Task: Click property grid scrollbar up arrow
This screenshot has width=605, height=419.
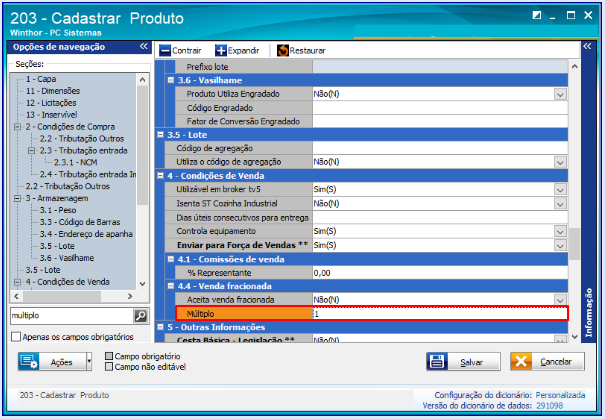Action: [574, 66]
